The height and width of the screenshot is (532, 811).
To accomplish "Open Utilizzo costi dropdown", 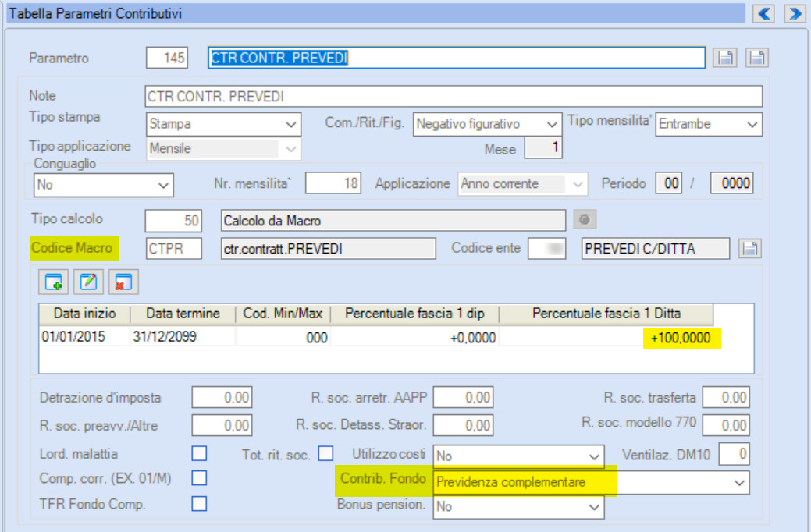I will pos(518,456).
